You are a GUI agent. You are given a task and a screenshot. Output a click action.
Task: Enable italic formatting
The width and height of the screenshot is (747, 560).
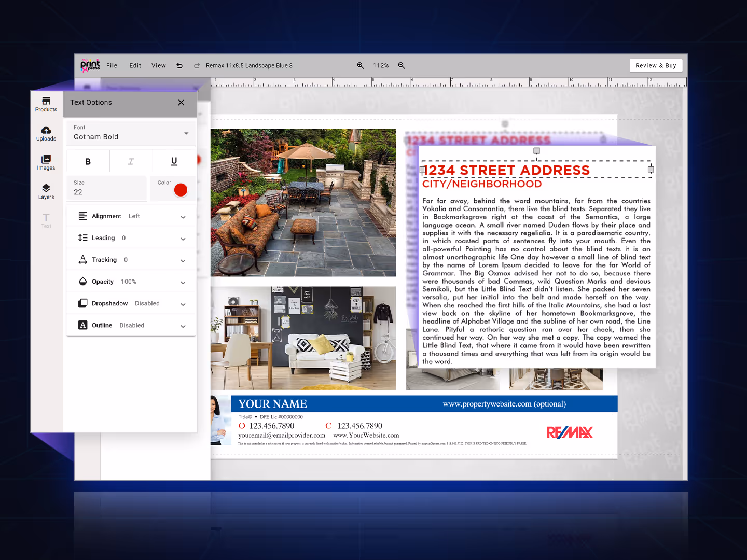coord(131,161)
